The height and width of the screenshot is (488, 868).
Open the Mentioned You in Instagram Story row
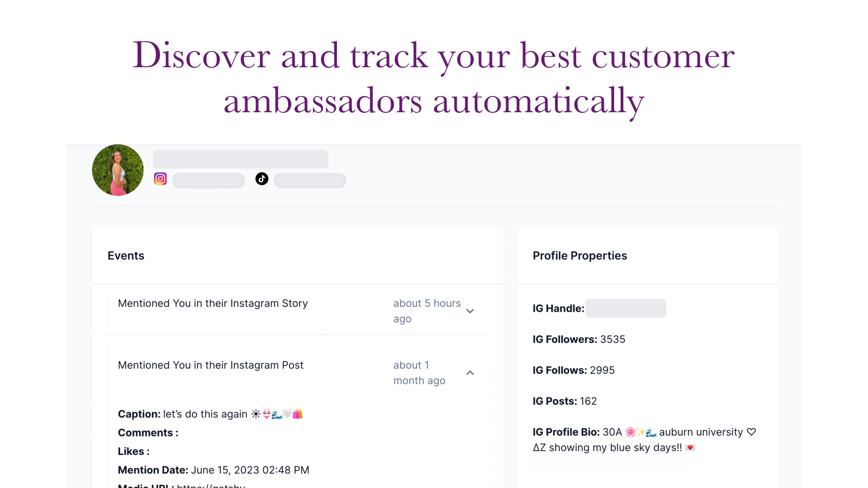pos(298,311)
